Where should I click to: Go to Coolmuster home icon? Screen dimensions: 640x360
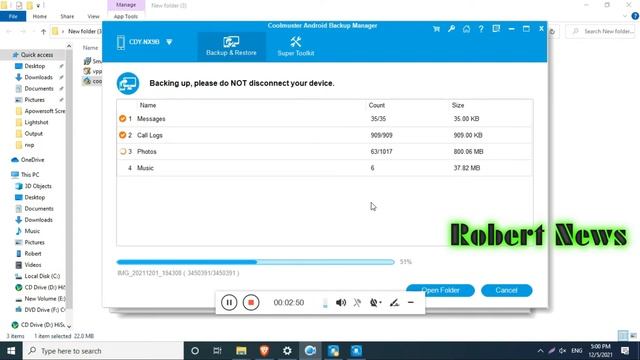466,29
